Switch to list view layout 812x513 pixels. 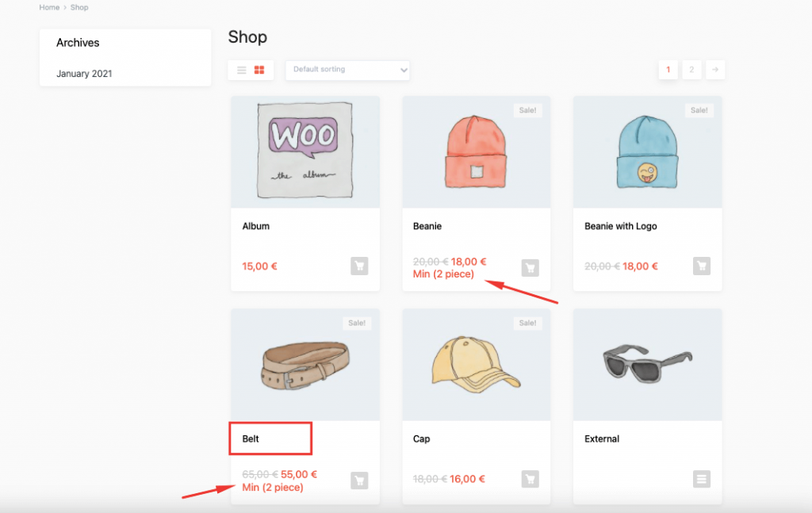click(242, 70)
